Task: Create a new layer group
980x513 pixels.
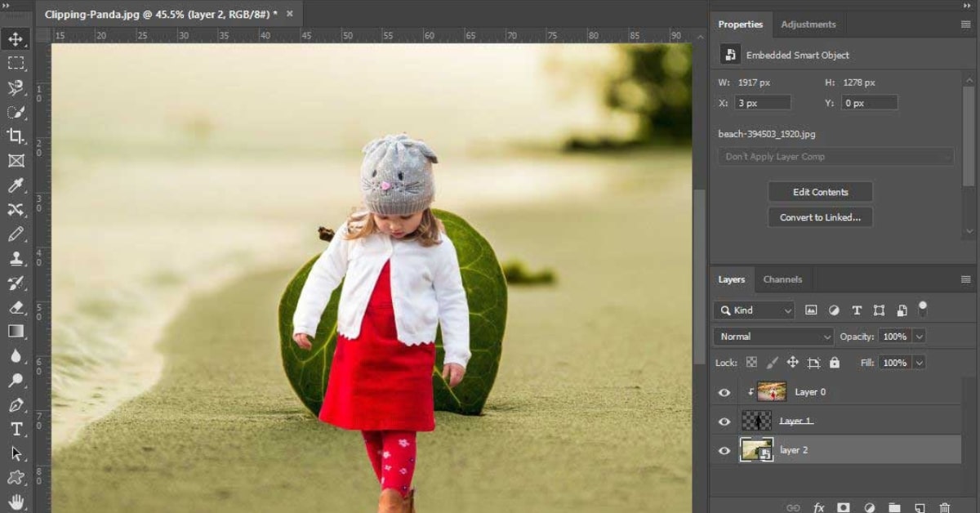Action: click(894, 507)
